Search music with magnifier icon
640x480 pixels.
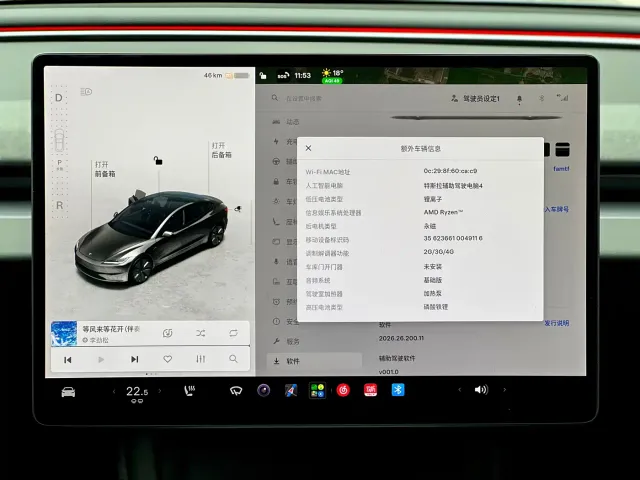point(233,359)
